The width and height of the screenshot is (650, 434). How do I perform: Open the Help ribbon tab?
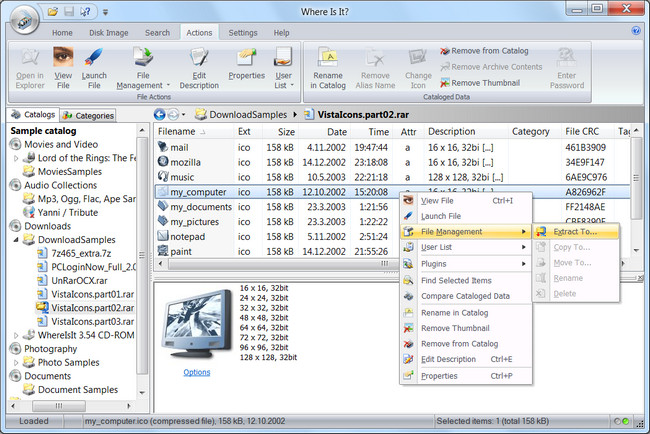pyautogui.click(x=281, y=33)
